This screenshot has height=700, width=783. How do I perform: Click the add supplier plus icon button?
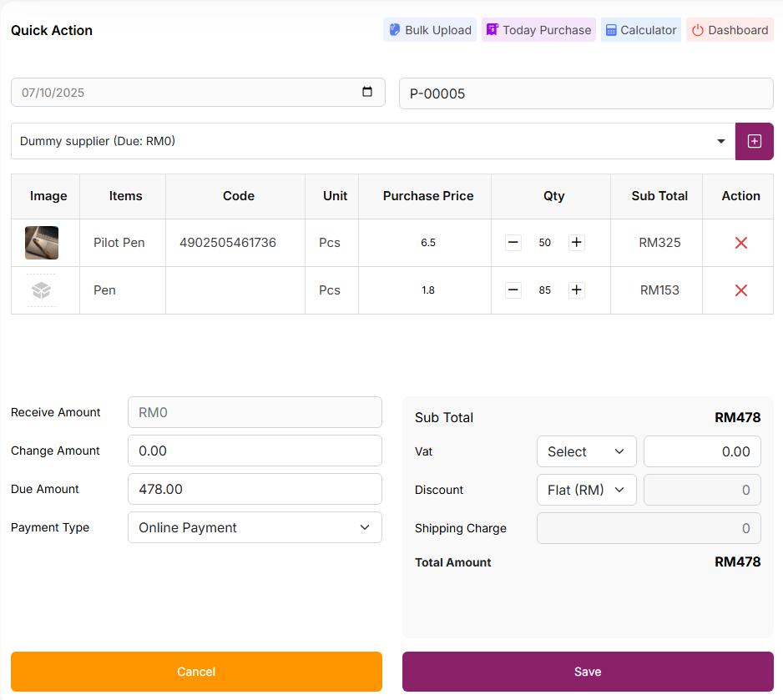point(754,141)
